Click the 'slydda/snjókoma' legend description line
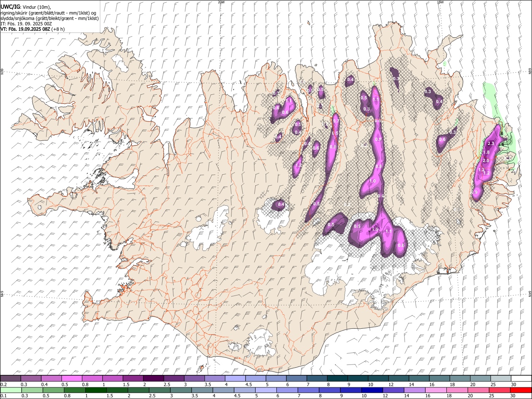 point(49,18)
